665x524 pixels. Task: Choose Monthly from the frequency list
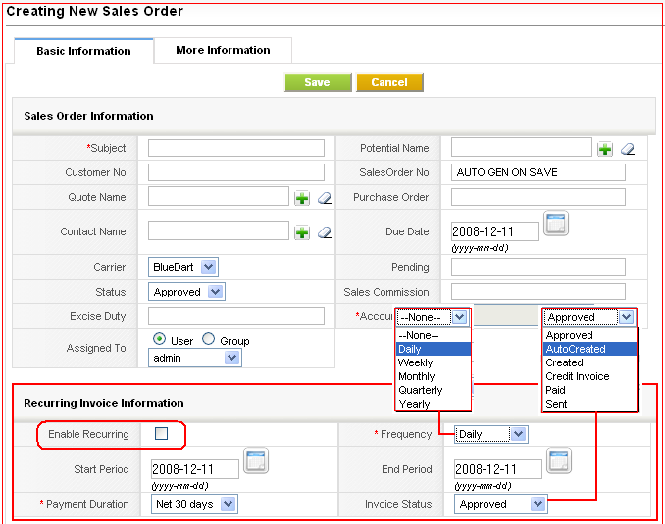[417, 376]
